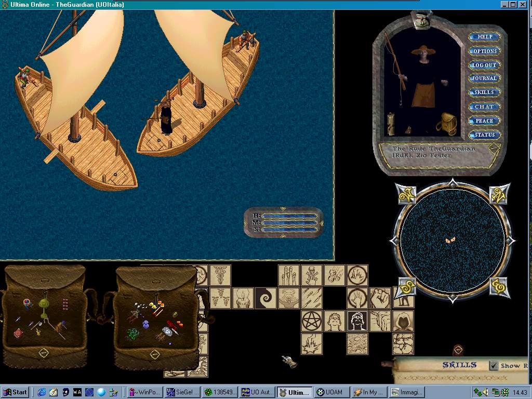Activate the black and white spiral spell icon
The height and width of the screenshot is (399, 532).
click(265, 298)
